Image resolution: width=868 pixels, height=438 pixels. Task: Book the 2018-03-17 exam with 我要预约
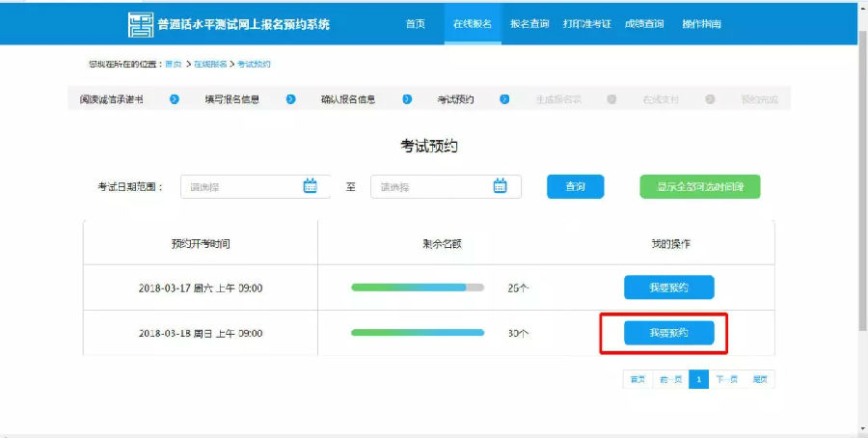pyautogui.click(x=668, y=287)
